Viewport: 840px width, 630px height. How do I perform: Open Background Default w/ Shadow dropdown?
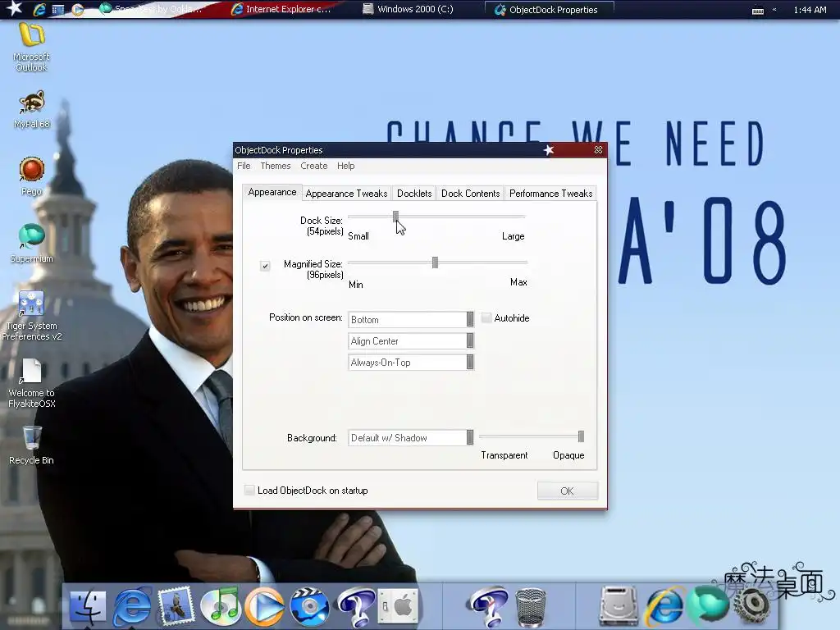click(411, 438)
